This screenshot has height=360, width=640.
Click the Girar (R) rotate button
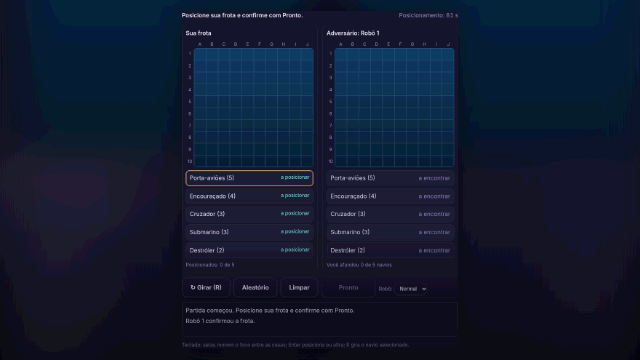pyautogui.click(x=206, y=288)
